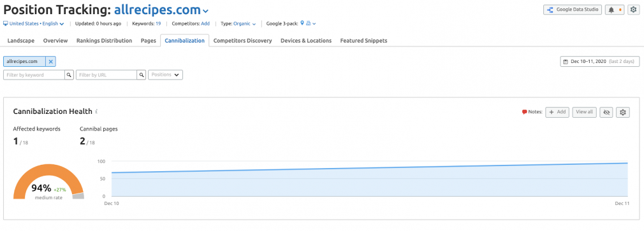Image resolution: width=644 pixels, height=231 pixels.
Task: Click the Google Data Studio button
Action: click(573, 10)
